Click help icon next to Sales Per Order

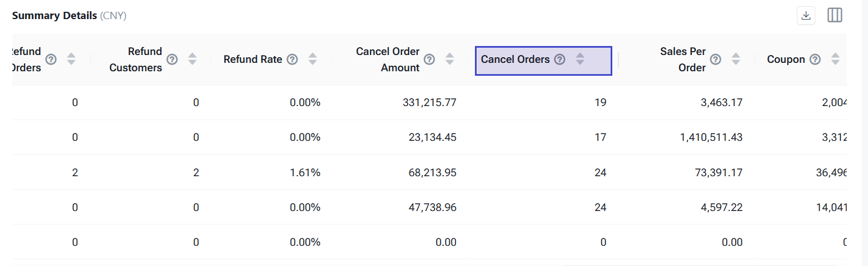tap(715, 59)
